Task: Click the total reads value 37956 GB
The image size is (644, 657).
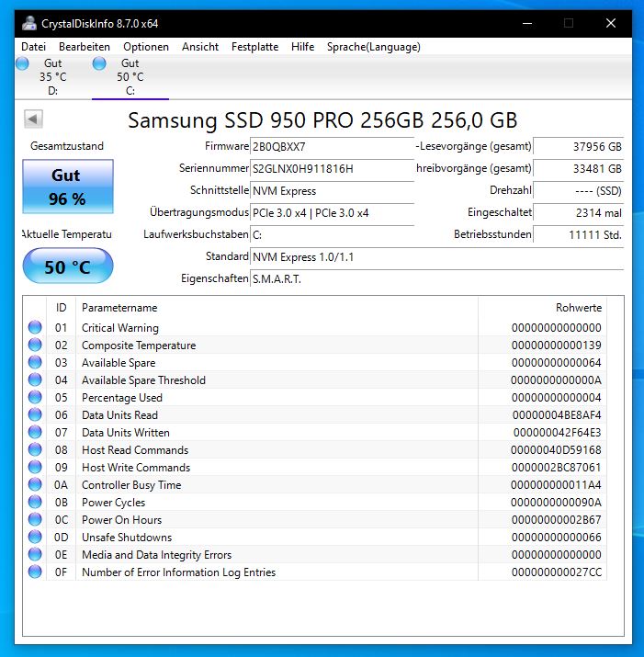Action: tap(578, 147)
